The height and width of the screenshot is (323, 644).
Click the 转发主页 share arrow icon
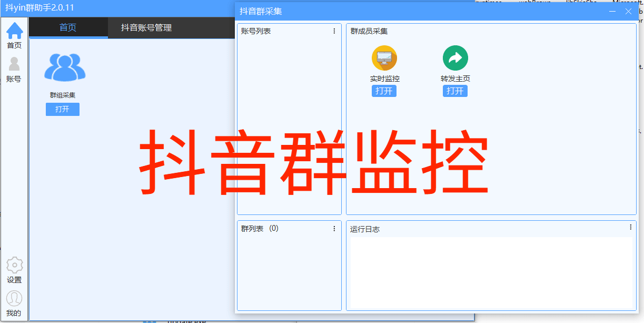tap(455, 58)
